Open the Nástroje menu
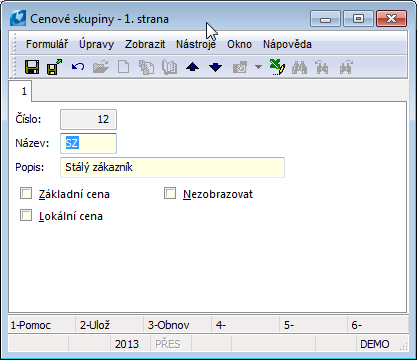 tap(196, 44)
